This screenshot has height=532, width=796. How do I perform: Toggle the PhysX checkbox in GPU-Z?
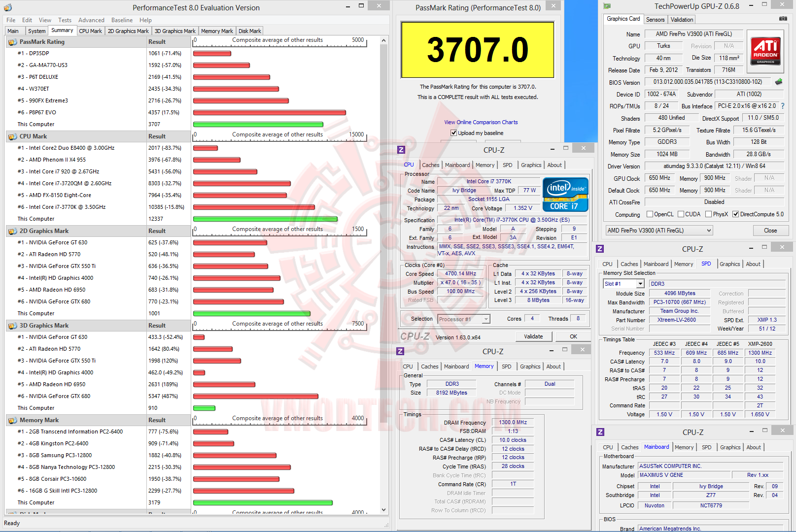(708, 214)
